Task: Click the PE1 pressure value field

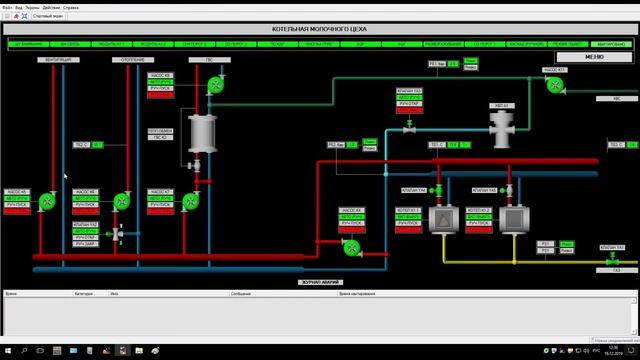Action: tap(453, 64)
